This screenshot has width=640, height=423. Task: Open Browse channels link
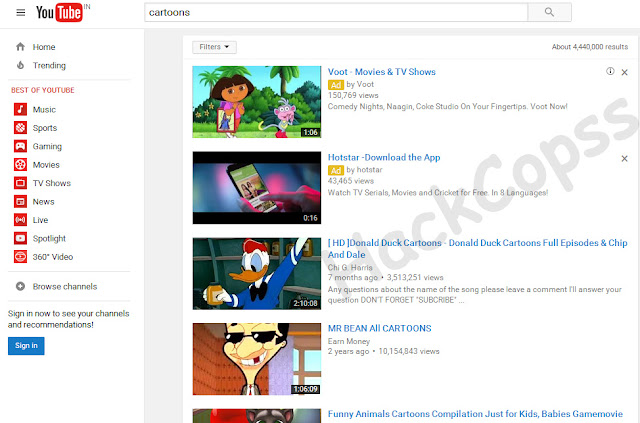pos(65,286)
